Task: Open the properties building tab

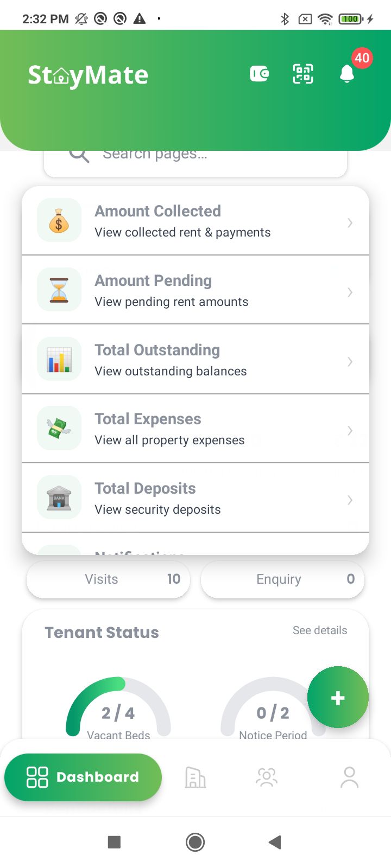Action: [x=195, y=777]
